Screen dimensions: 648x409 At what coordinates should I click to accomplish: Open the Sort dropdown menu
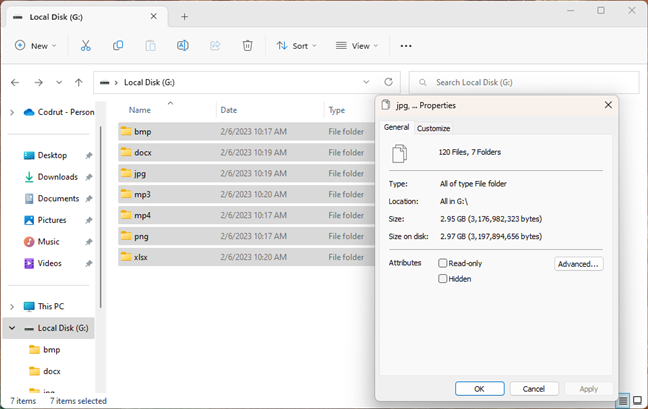click(x=296, y=46)
